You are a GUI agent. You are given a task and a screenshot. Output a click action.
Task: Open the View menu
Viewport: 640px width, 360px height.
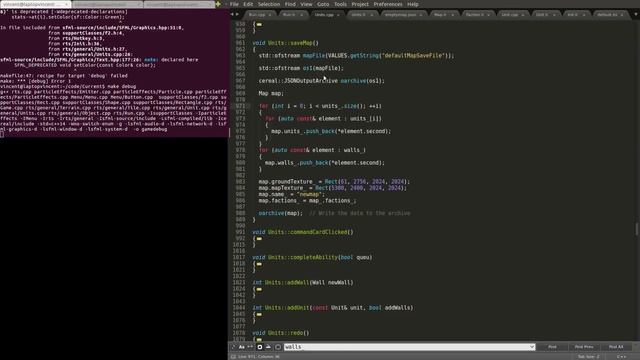point(306,4)
